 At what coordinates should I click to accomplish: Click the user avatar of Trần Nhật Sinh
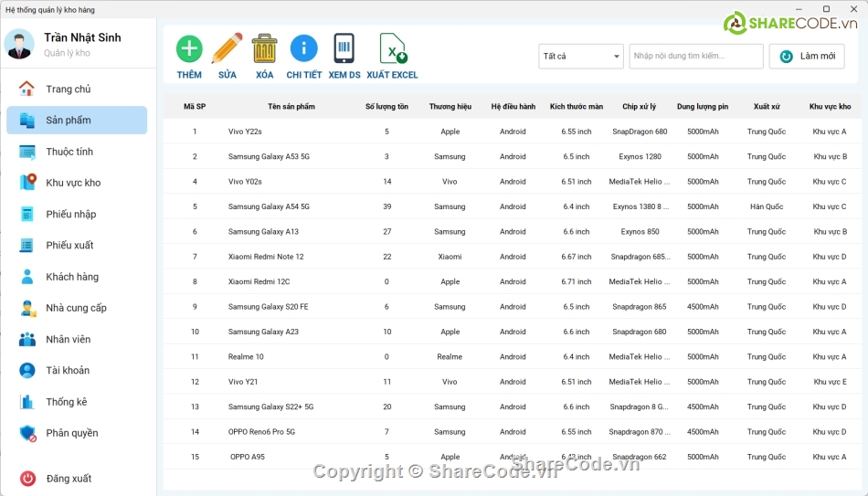point(19,44)
